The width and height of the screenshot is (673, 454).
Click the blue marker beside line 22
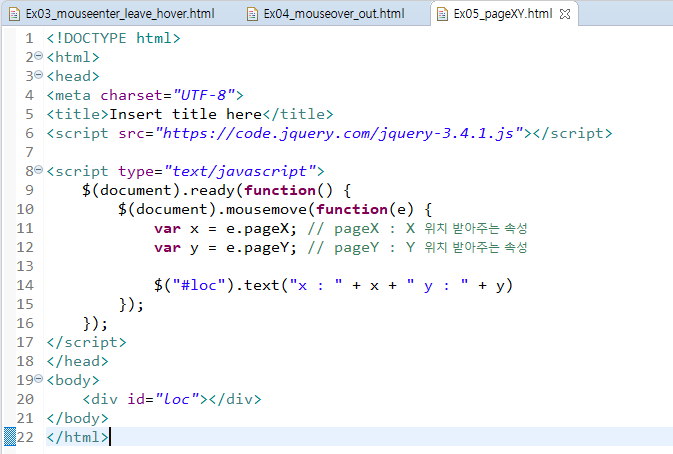pyautogui.click(x=9, y=437)
